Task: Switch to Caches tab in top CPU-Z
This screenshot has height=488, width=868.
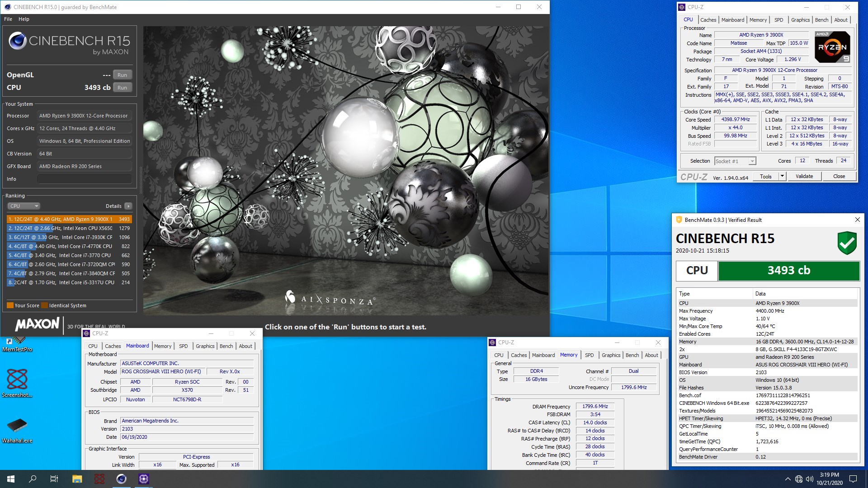Action: (x=708, y=20)
